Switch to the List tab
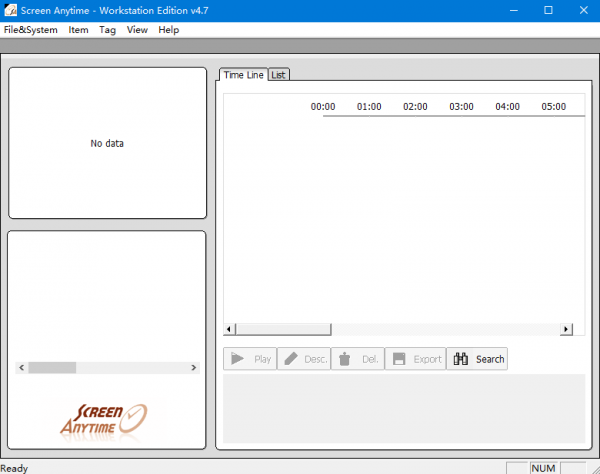600x474 pixels. pyautogui.click(x=279, y=75)
